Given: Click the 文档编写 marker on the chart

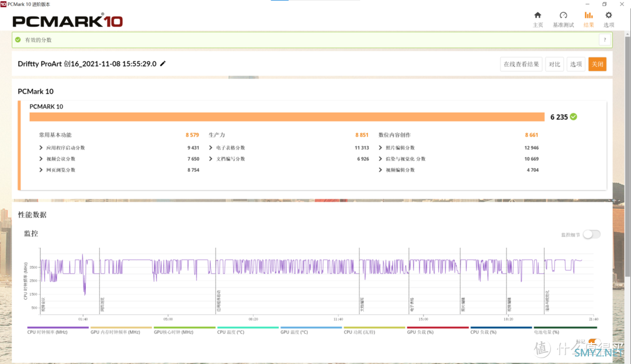Looking at the screenshot, I should tap(362, 304).
